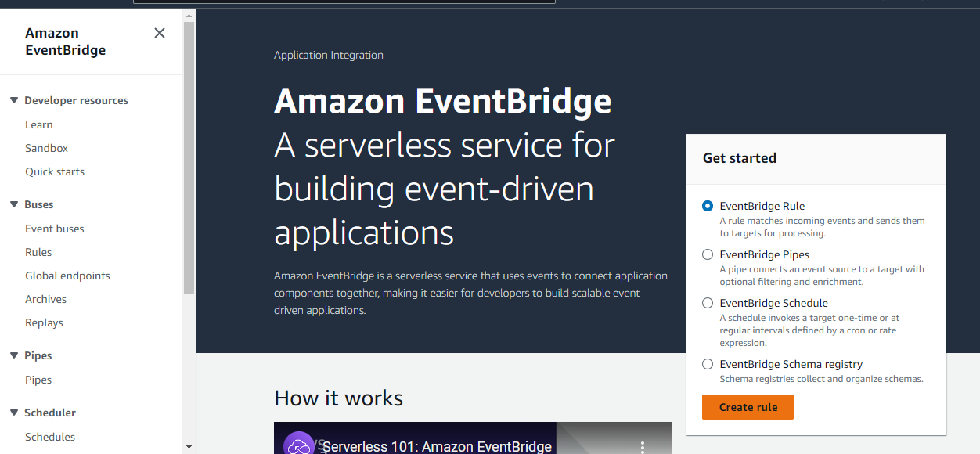The image size is (980, 454).
Task: Select the EventBridge Rule radio option
Action: [708, 206]
